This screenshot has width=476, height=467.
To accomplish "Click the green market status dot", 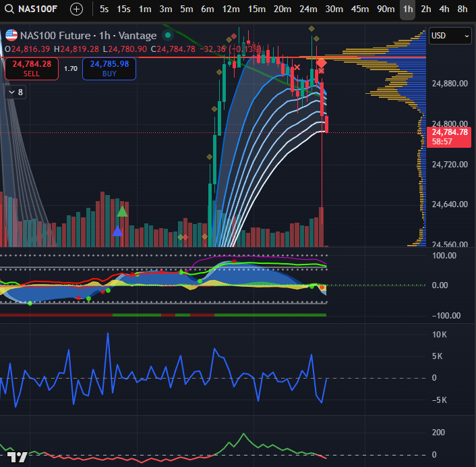I will pos(168,36).
